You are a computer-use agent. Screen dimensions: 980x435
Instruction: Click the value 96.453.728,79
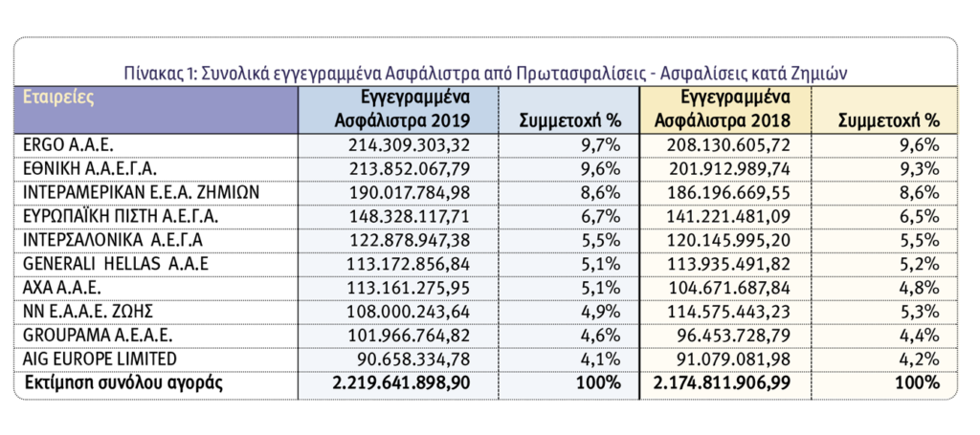734,336
